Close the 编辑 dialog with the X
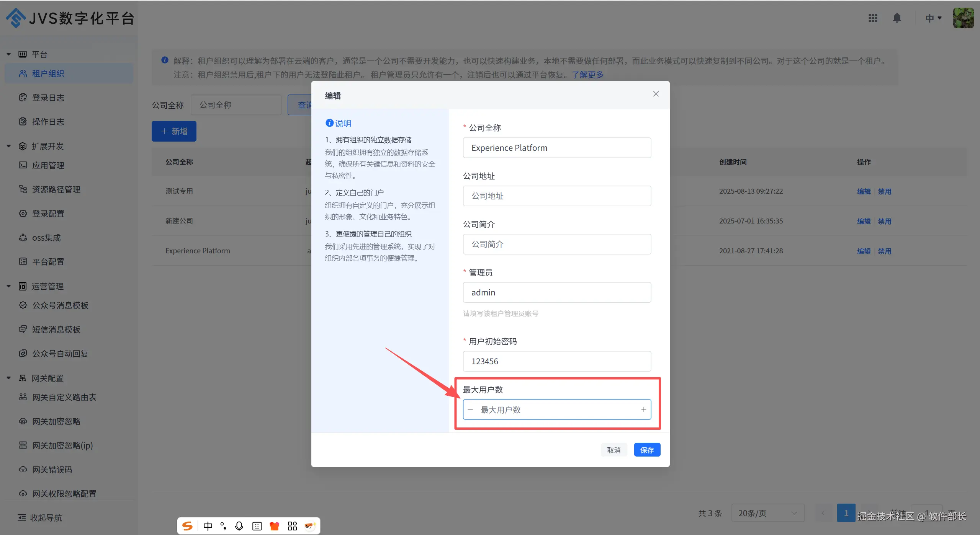This screenshot has height=535, width=980. tap(656, 94)
